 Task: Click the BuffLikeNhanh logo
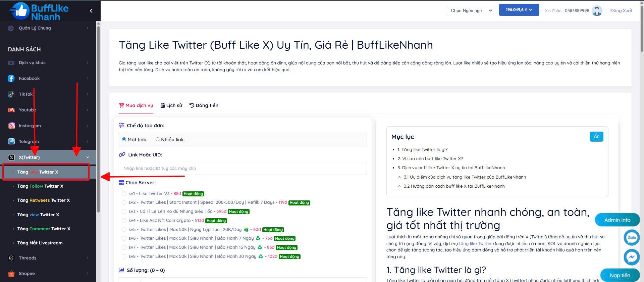[x=40, y=11]
